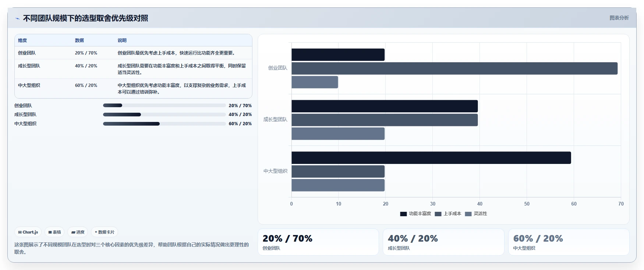Click the summary paragraph starting 这张图展示了
644x270 pixels.
(x=131, y=248)
